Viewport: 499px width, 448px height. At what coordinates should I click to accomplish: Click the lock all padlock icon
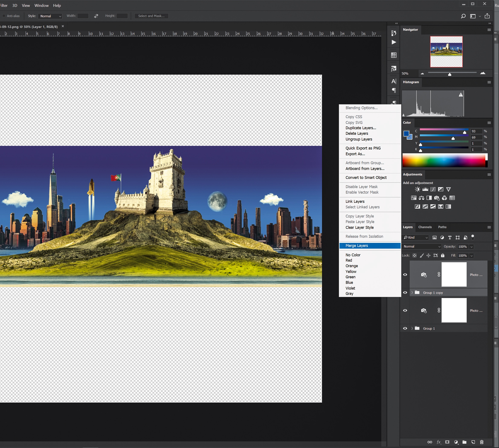443,255
